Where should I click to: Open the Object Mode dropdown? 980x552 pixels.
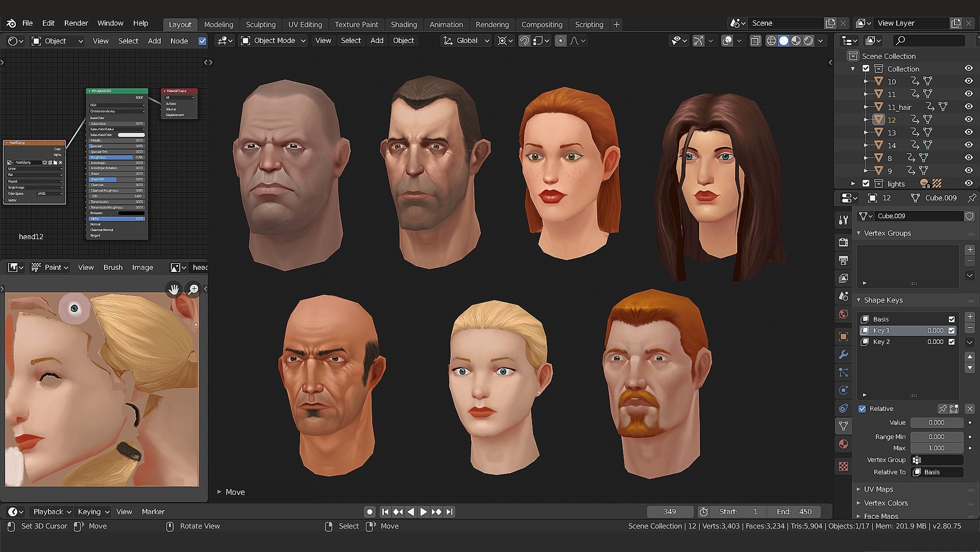(273, 40)
